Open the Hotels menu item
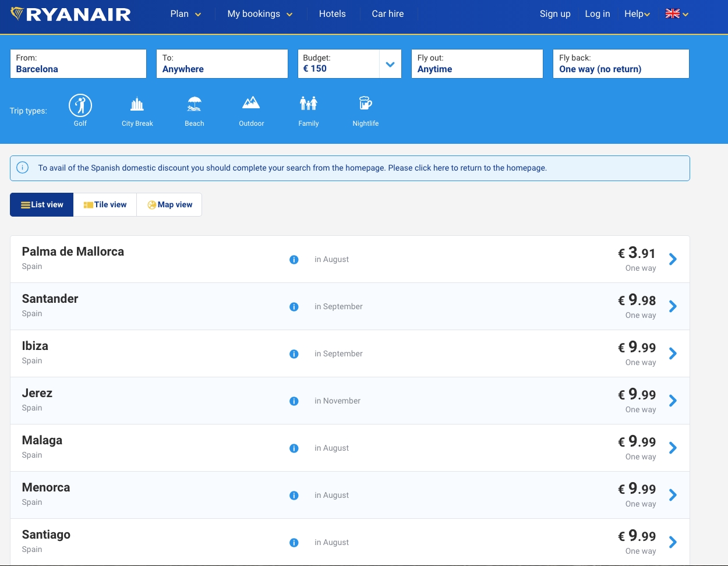 (x=332, y=14)
